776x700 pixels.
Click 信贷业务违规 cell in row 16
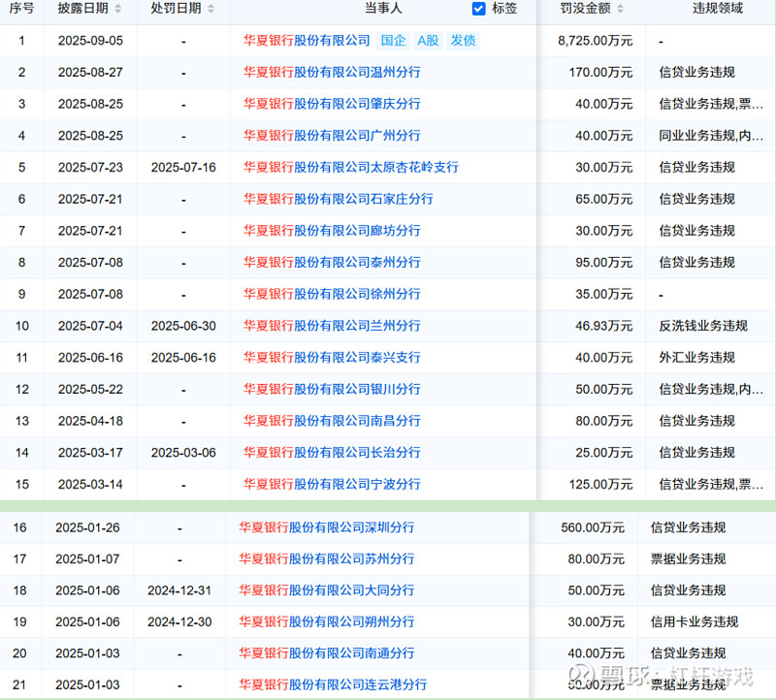pos(688,527)
